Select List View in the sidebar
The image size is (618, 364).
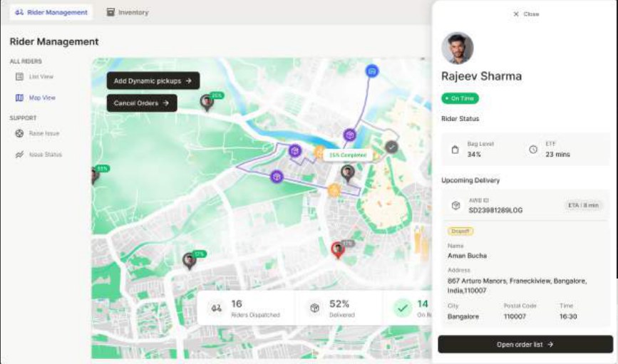[34, 76]
